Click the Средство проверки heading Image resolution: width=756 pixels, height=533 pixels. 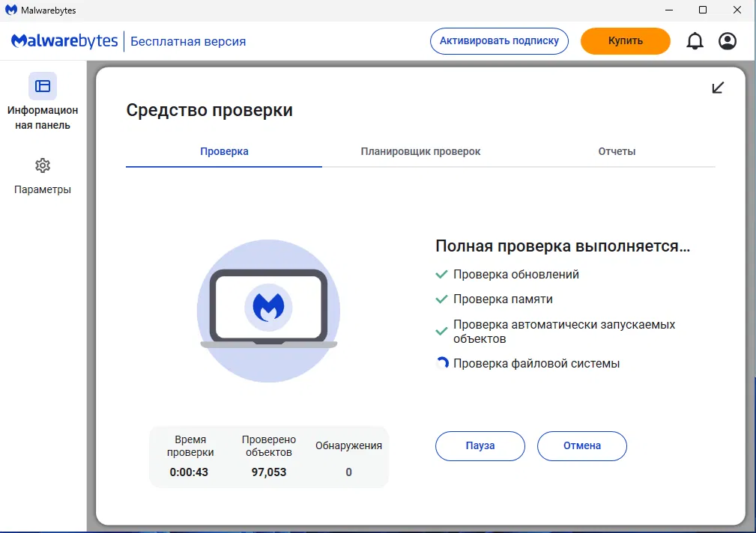[209, 110]
